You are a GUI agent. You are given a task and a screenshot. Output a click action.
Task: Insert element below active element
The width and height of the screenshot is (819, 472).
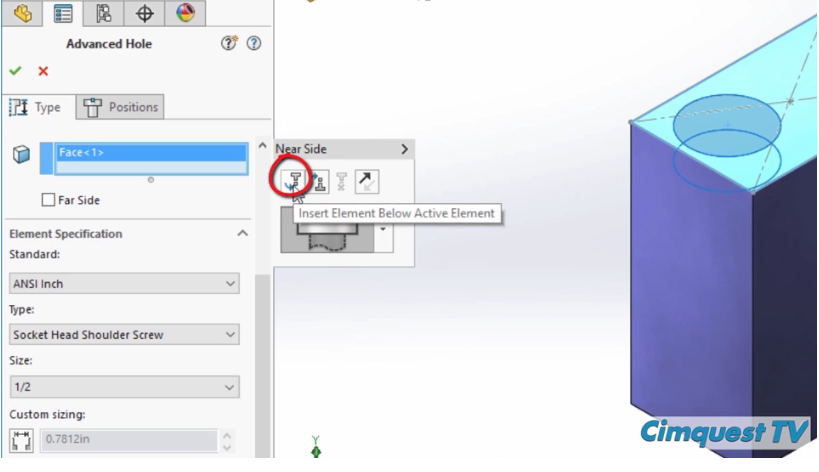pyautogui.click(x=293, y=182)
